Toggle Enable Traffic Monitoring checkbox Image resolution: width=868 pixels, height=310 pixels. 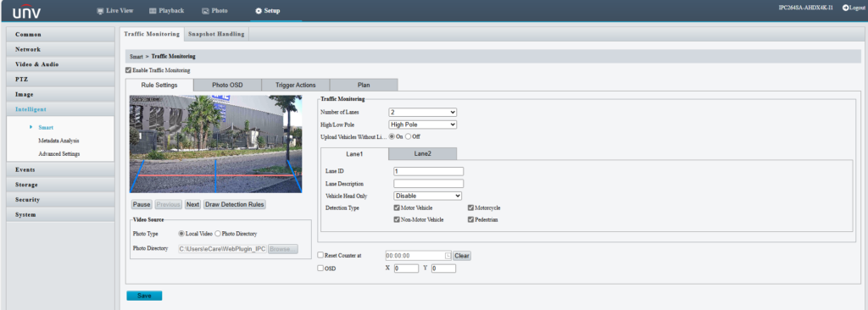click(129, 70)
